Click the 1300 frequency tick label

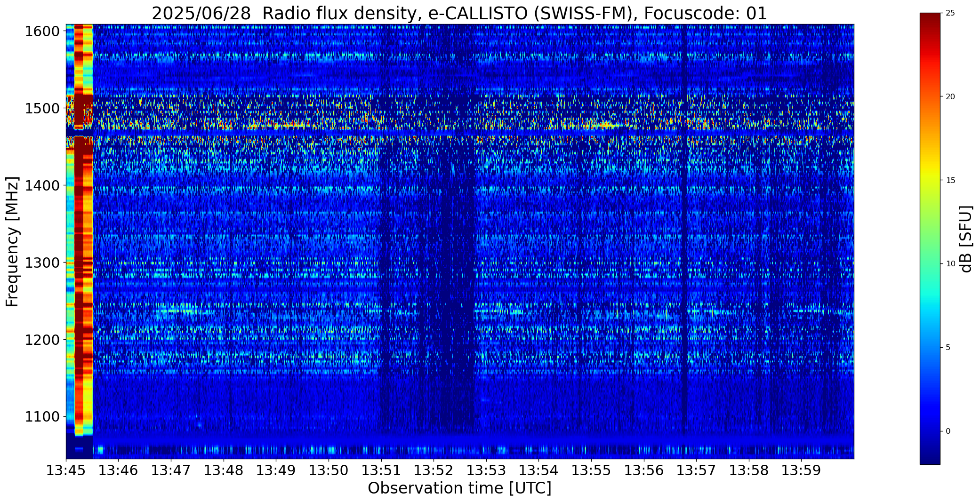pos(42,263)
